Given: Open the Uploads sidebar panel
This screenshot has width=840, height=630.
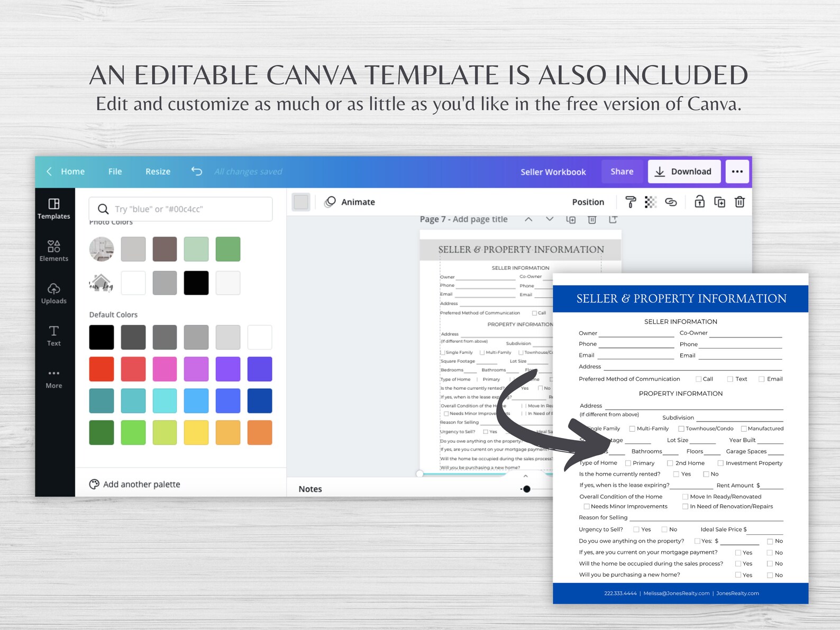Looking at the screenshot, I should (x=53, y=294).
